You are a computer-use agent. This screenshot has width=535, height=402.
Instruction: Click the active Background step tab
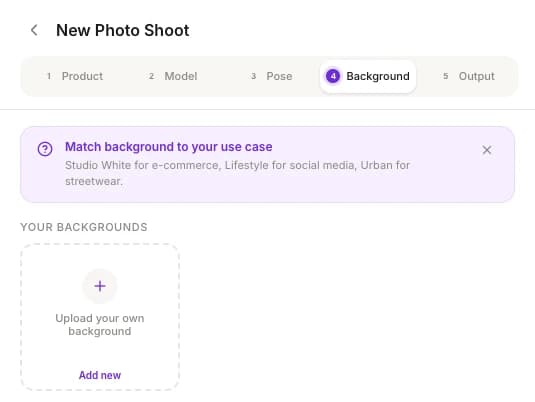point(368,76)
